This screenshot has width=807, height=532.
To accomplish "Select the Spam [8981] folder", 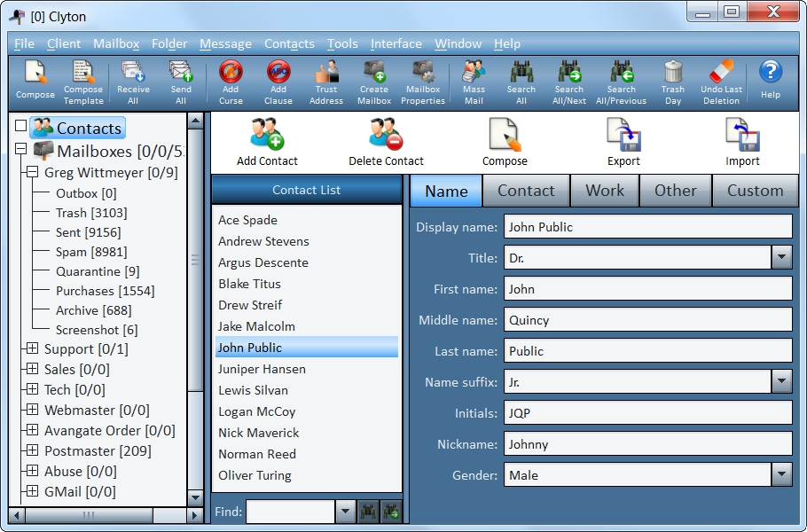I will tap(91, 252).
